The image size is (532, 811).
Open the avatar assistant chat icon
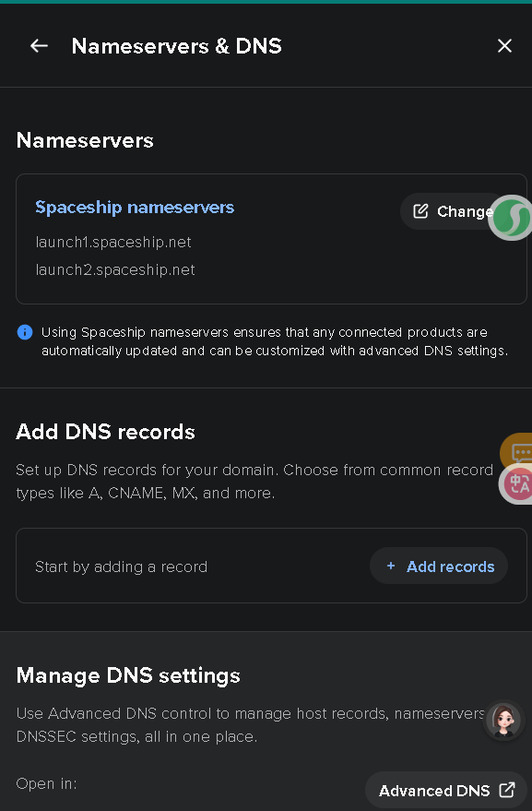[x=504, y=720]
